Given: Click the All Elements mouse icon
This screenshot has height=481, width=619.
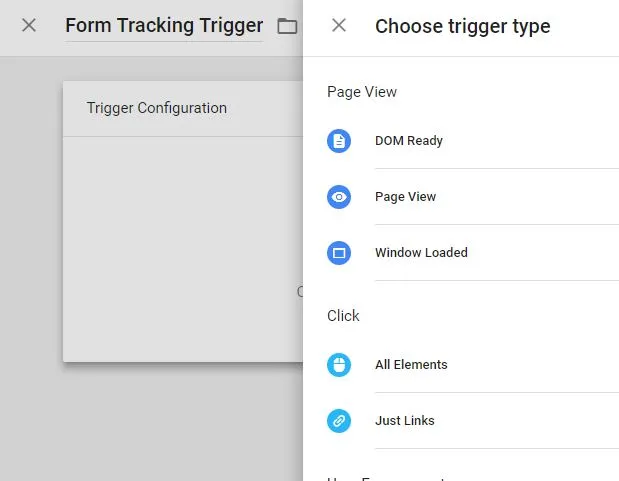Looking at the screenshot, I should tap(339, 365).
